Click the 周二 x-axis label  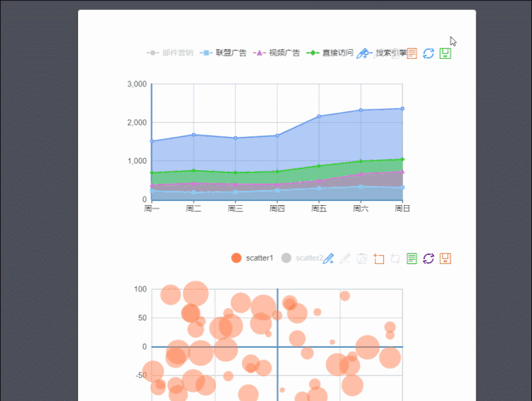click(x=194, y=208)
